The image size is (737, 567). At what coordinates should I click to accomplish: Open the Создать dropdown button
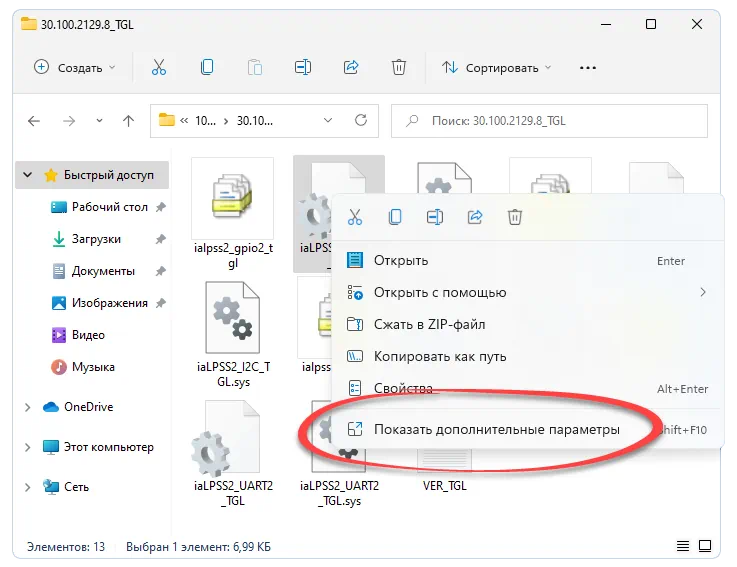(75, 68)
